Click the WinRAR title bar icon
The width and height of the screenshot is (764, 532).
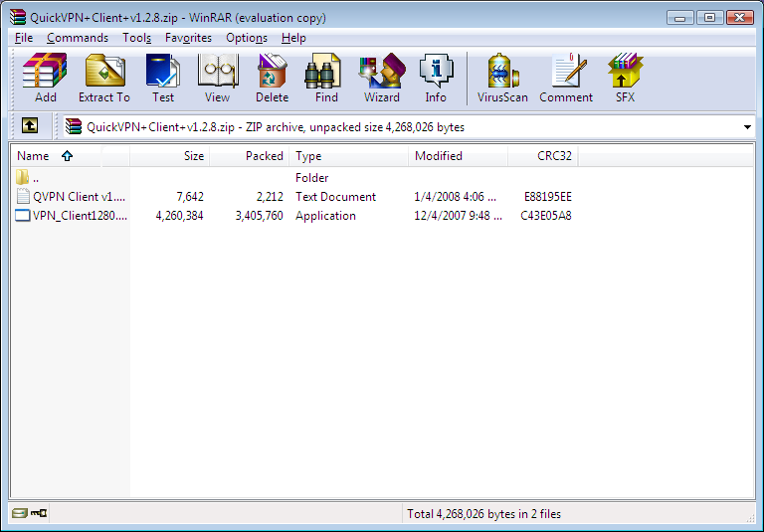point(17,18)
